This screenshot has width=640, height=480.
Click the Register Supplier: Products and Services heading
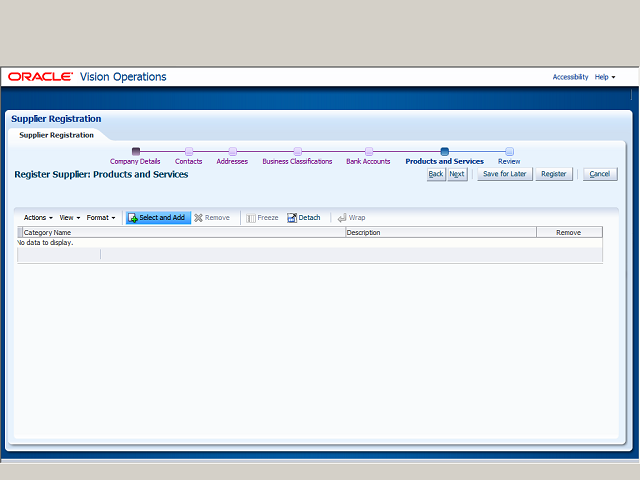coord(101,174)
